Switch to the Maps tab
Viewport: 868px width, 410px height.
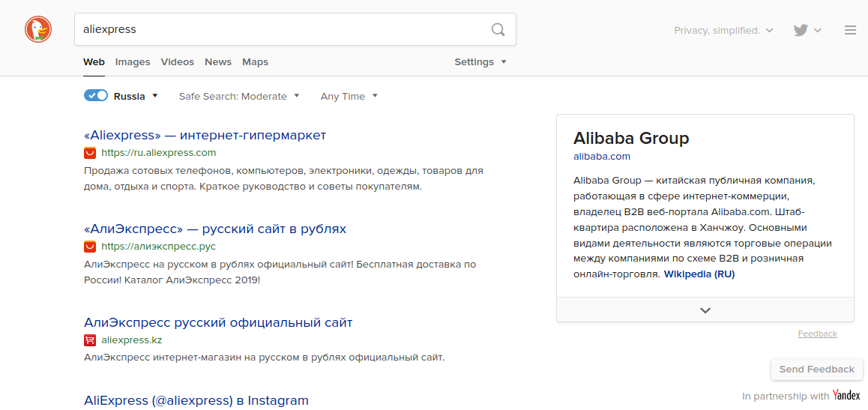pyautogui.click(x=255, y=62)
